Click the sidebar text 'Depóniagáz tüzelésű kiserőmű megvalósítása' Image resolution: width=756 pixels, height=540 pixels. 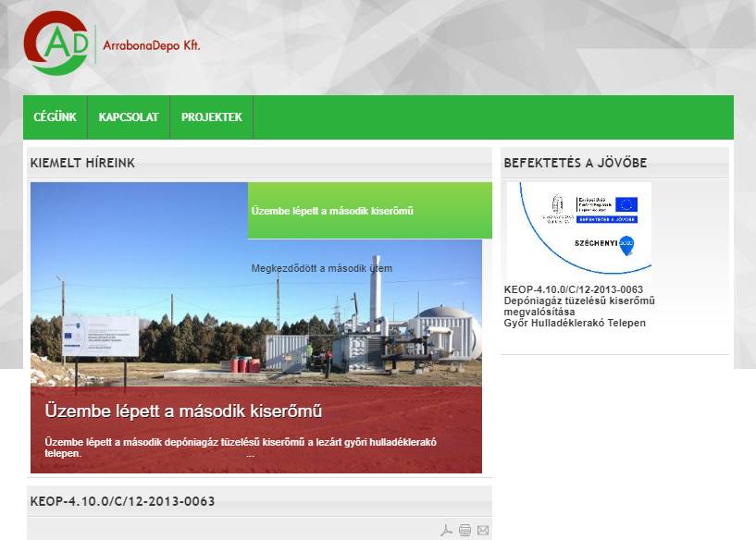coord(579,306)
